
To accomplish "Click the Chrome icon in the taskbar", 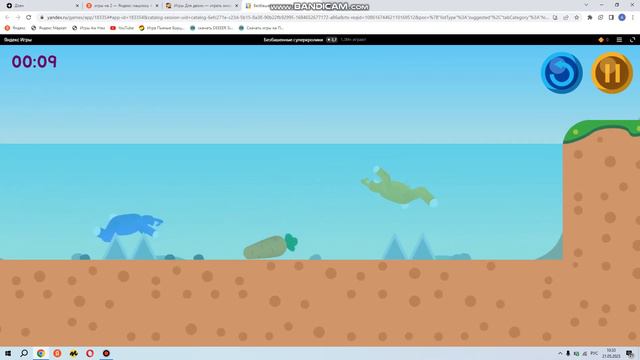I will (41, 353).
